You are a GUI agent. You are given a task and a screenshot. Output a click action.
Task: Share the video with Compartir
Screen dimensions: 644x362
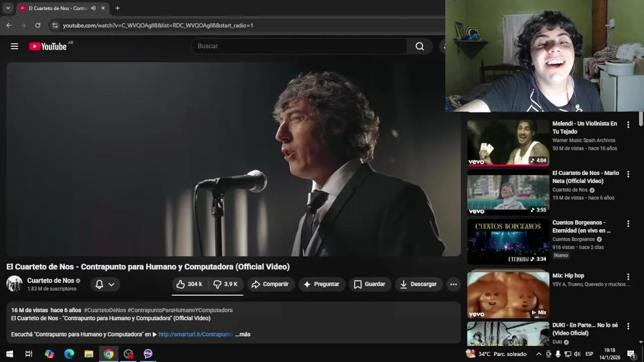[270, 284]
